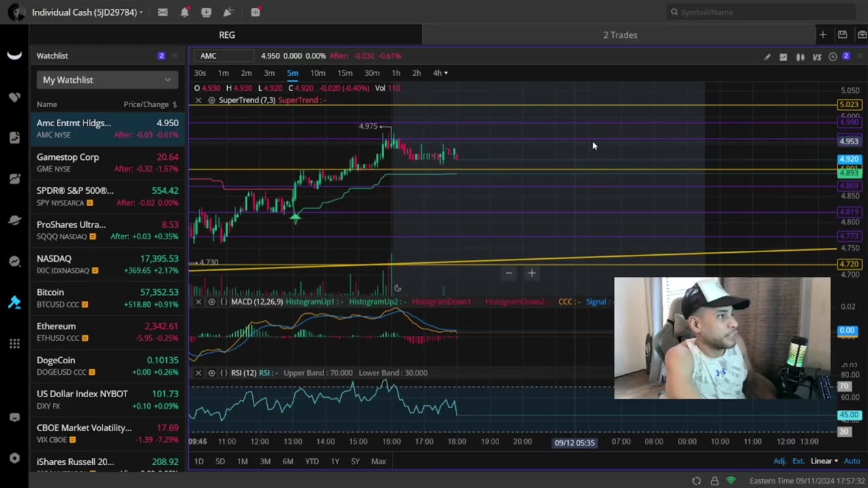
Task: Save the layout with the floppy disk icon
Action: point(842,35)
